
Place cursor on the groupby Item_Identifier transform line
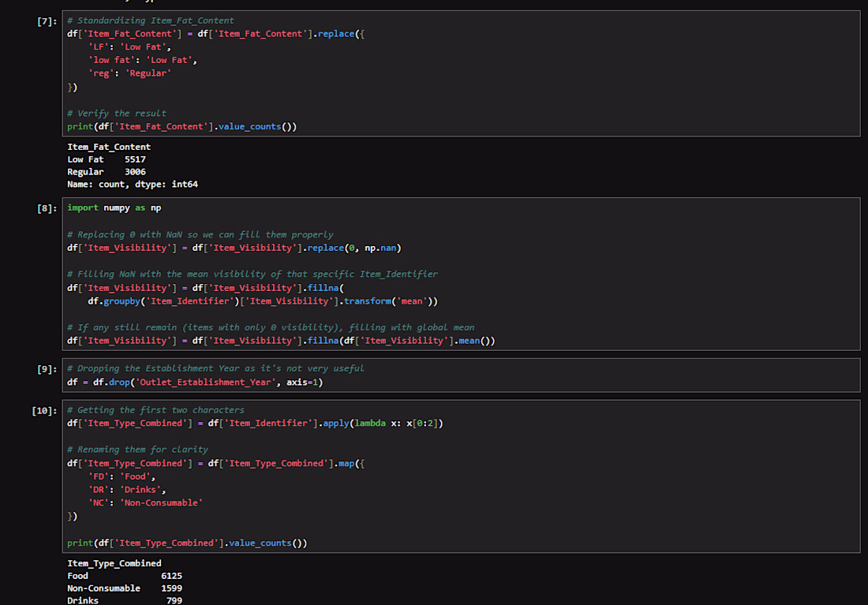(x=263, y=301)
